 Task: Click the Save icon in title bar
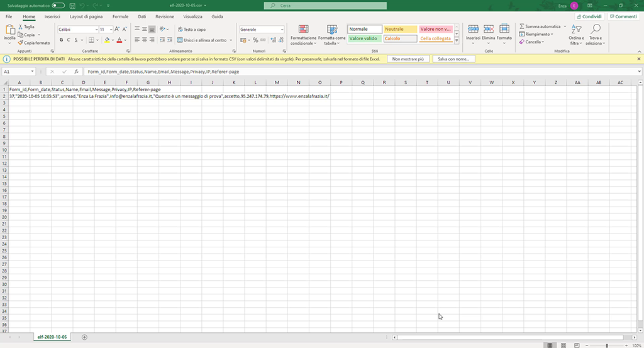coord(71,6)
